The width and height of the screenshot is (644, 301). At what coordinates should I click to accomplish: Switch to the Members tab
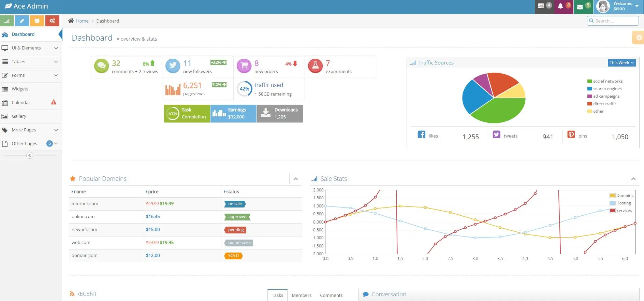(302, 295)
